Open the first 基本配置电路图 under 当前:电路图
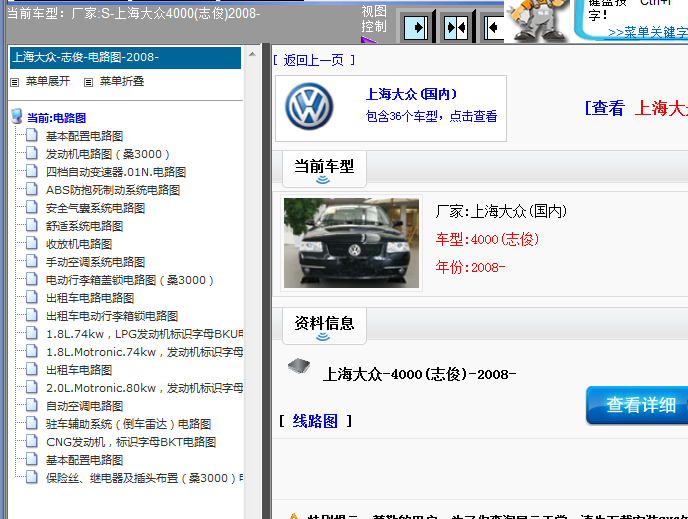 pyautogui.click(x=85, y=136)
